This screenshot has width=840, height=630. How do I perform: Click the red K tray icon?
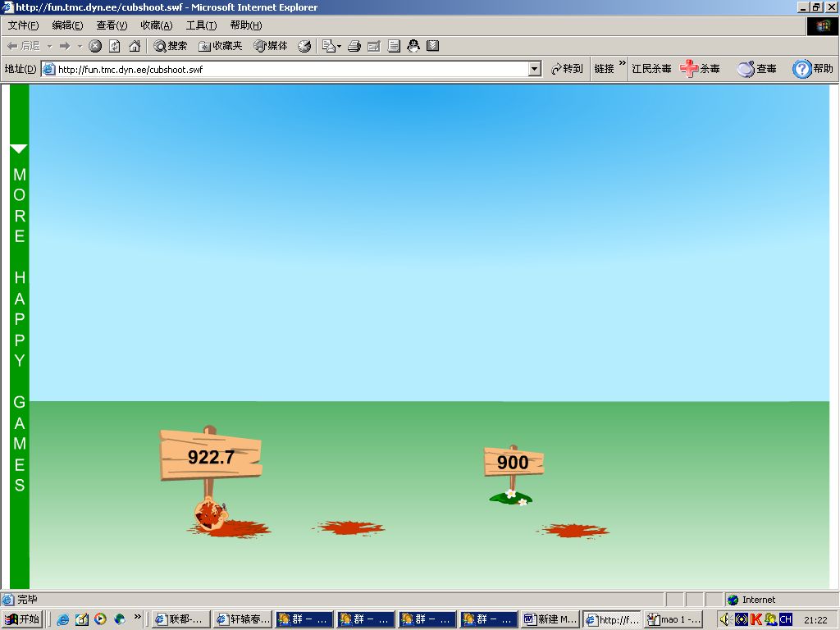pos(756,619)
